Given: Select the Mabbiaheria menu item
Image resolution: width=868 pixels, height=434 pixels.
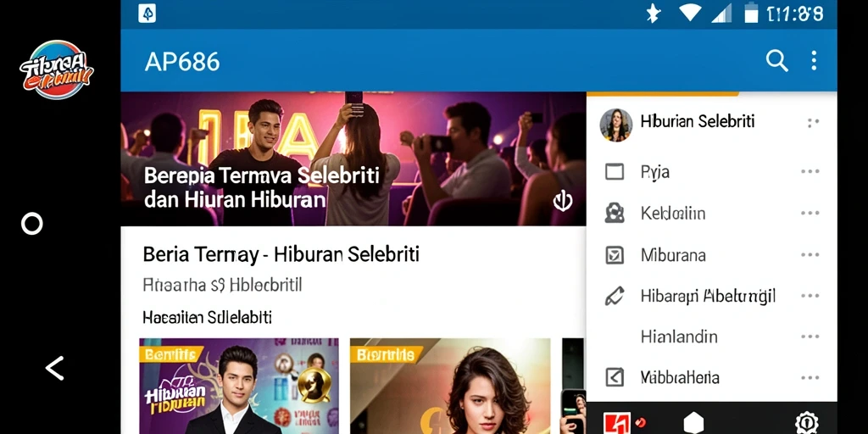Looking at the screenshot, I should (x=711, y=378).
